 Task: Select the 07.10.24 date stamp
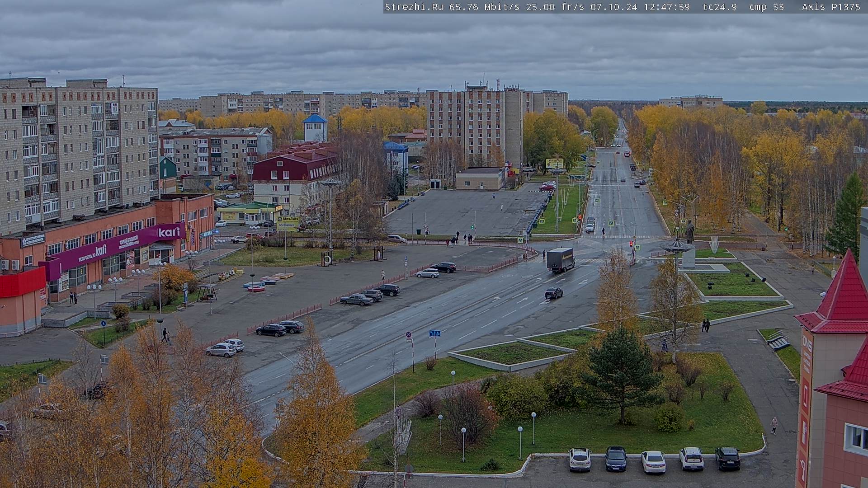pyautogui.click(x=613, y=7)
